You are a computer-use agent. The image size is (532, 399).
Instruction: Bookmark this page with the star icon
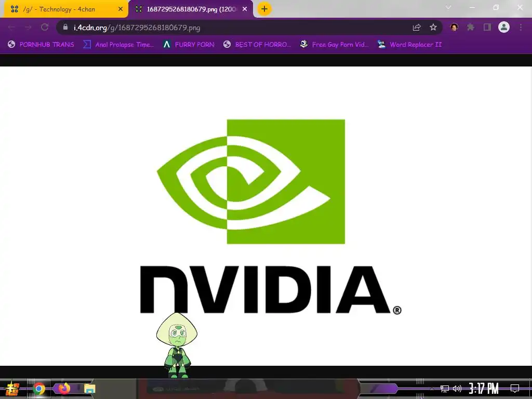pyautogui.click(x=433, y=27)
